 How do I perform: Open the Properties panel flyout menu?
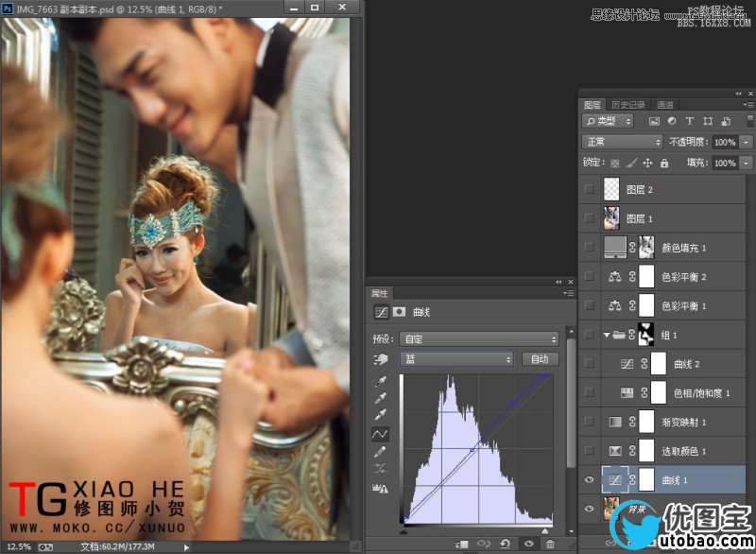(569, 293)
